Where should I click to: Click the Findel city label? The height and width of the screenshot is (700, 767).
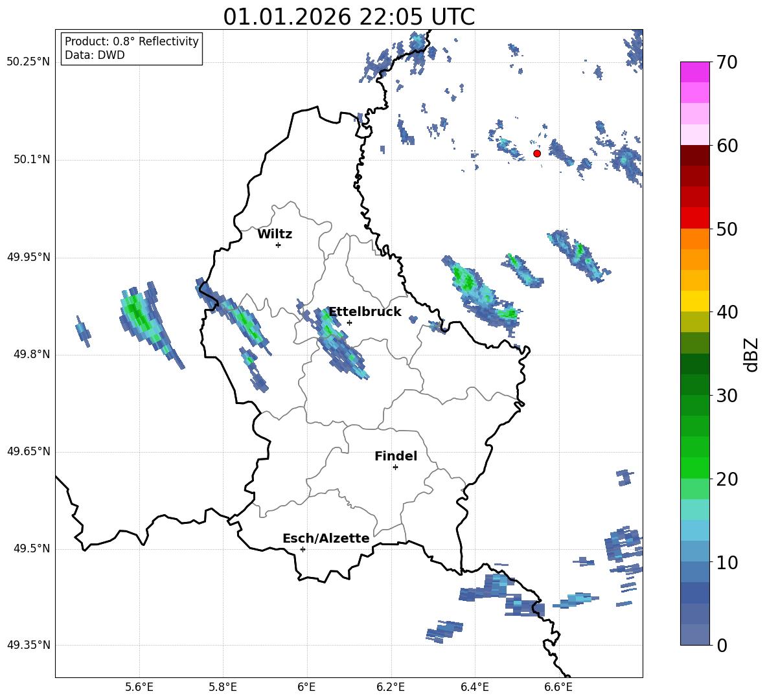pos(396,456)
